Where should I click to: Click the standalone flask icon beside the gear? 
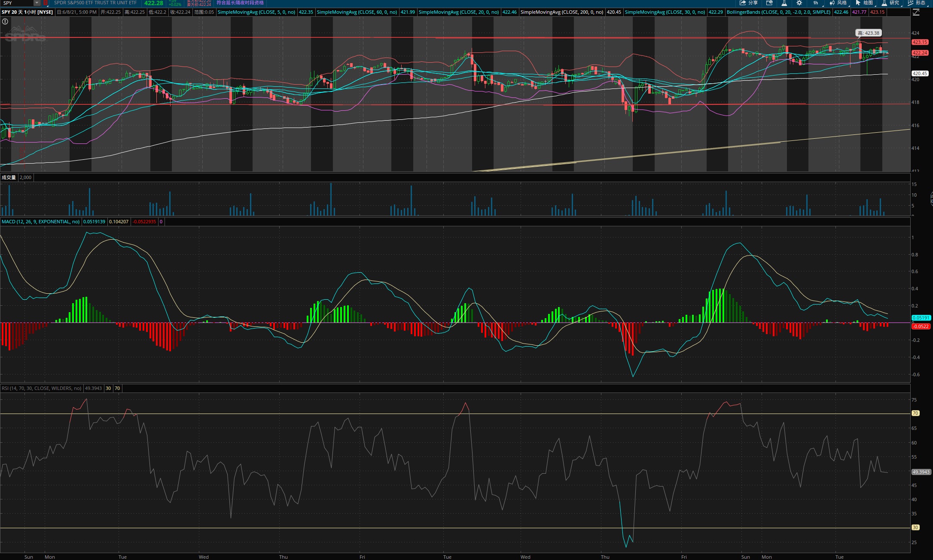784,3
